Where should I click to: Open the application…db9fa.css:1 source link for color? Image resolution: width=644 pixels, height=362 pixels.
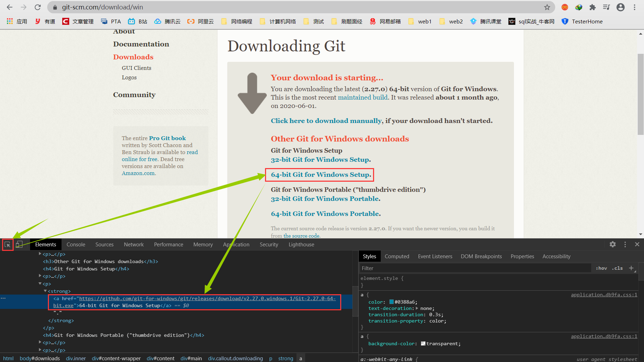click(x=604, y=295)
